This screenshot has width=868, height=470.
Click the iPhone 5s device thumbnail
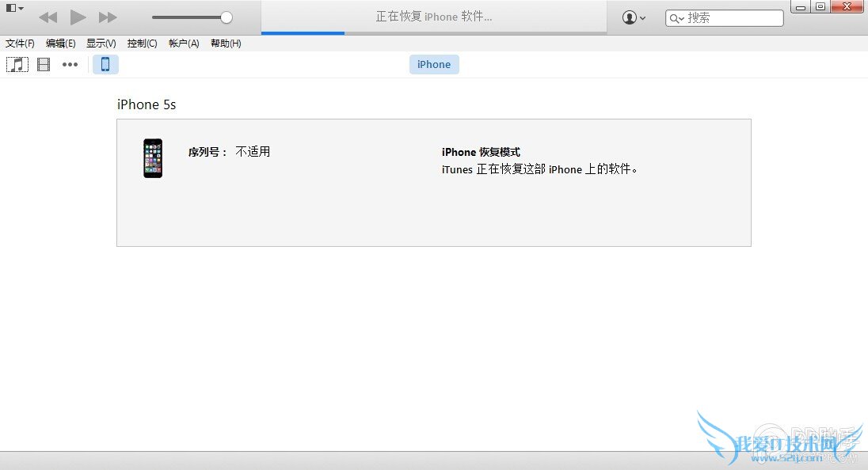click(x=153, y=158)
